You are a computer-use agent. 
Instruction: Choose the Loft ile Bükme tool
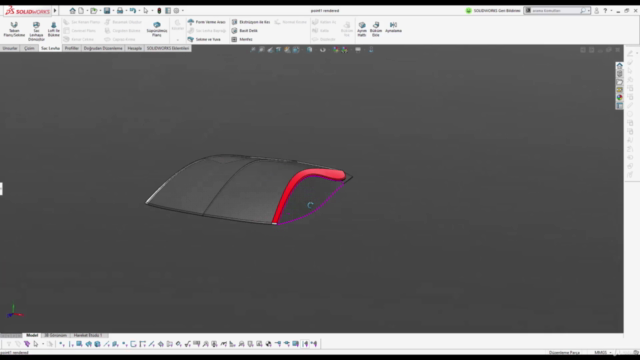[x=53, y=29]
